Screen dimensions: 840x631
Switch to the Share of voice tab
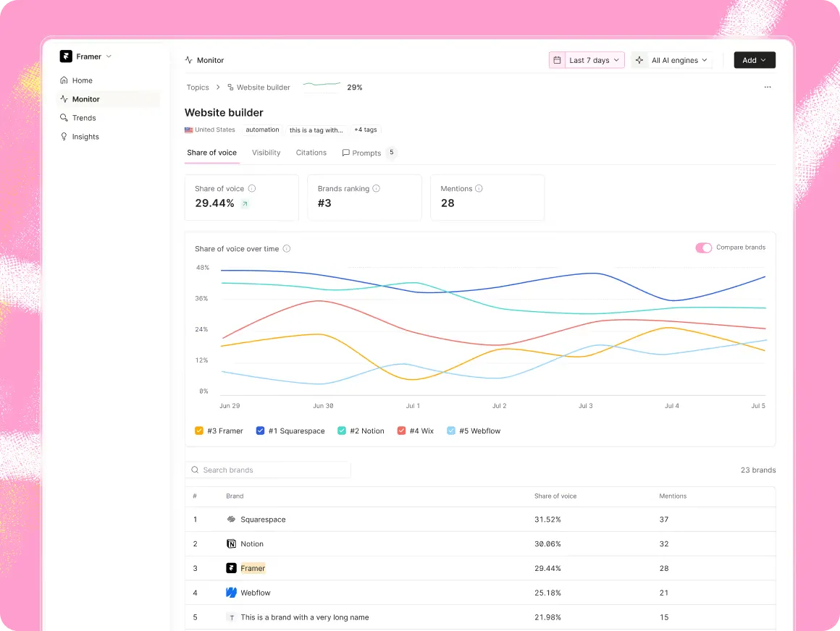tap(211, 153)
